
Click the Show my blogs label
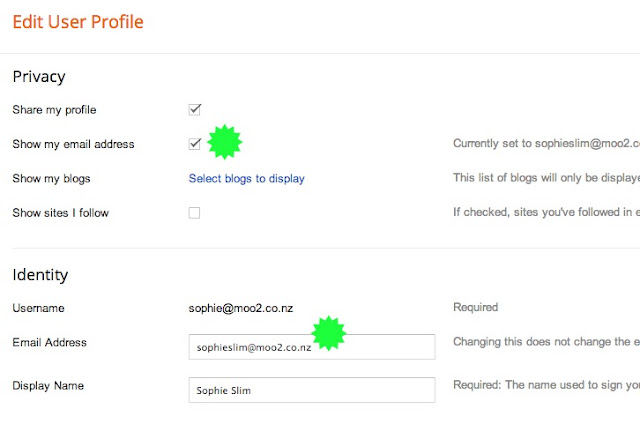point(51,179)
